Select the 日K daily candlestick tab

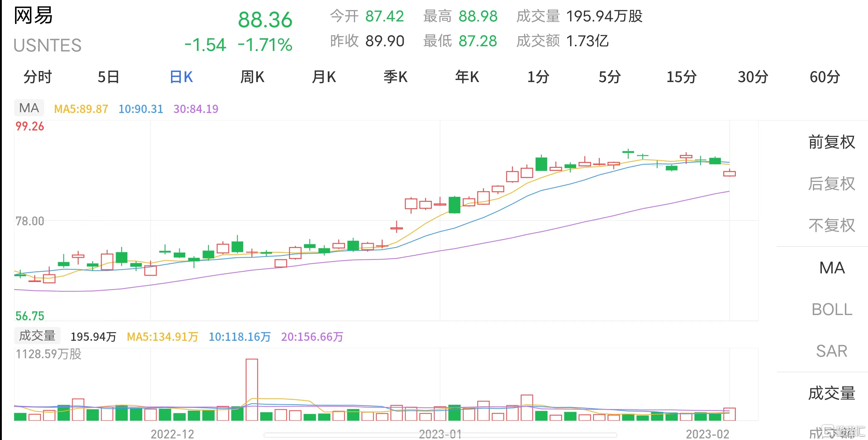181,77
